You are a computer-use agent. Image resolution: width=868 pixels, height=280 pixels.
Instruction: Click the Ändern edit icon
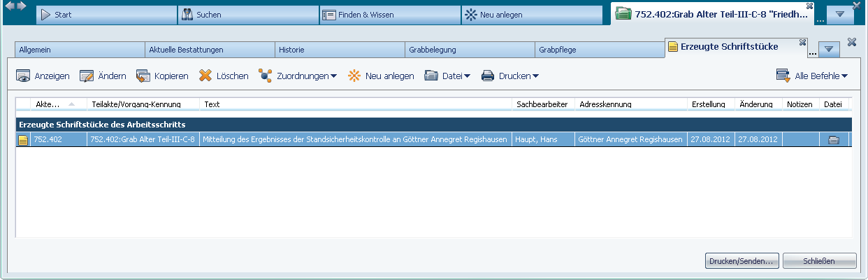coord(87,76)
